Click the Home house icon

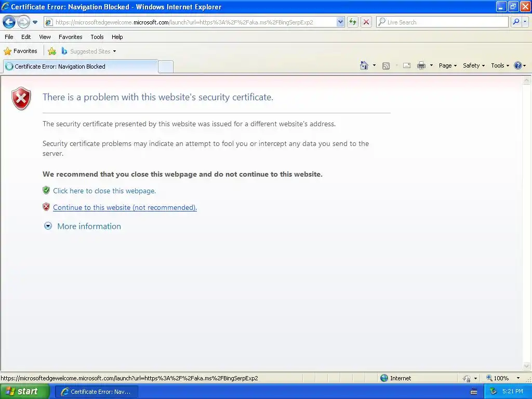364,65
